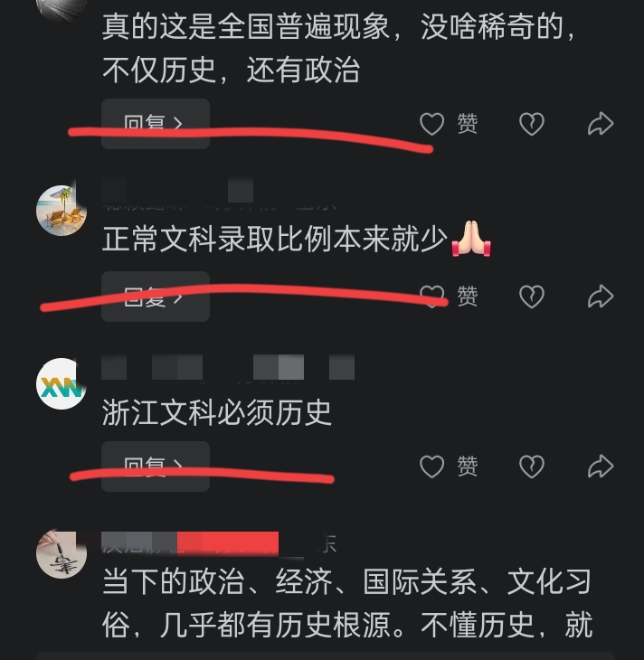644x660 pixels.
Task: Share the 正常文科录取比例本来就少 comment
Action: point(601,297)
